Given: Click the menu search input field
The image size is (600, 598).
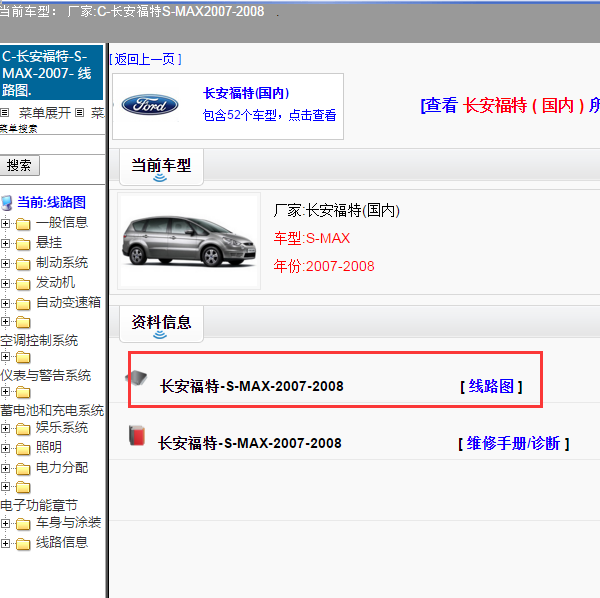Looking at the screenshot, I should 52,145.
